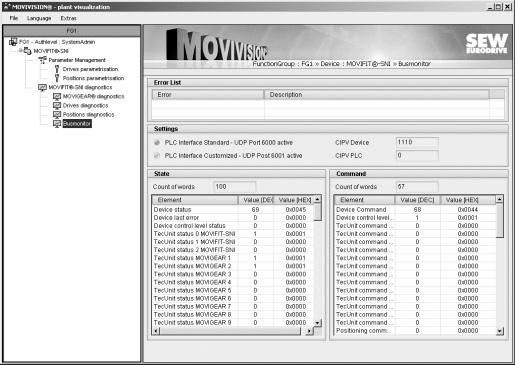Collapse the MOVIFIT-SNI tree node
515x365 pixels.
(20, 50)
